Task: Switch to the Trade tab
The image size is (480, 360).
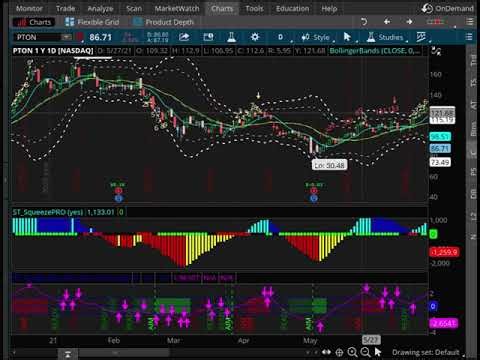Action: click(65, 8)
